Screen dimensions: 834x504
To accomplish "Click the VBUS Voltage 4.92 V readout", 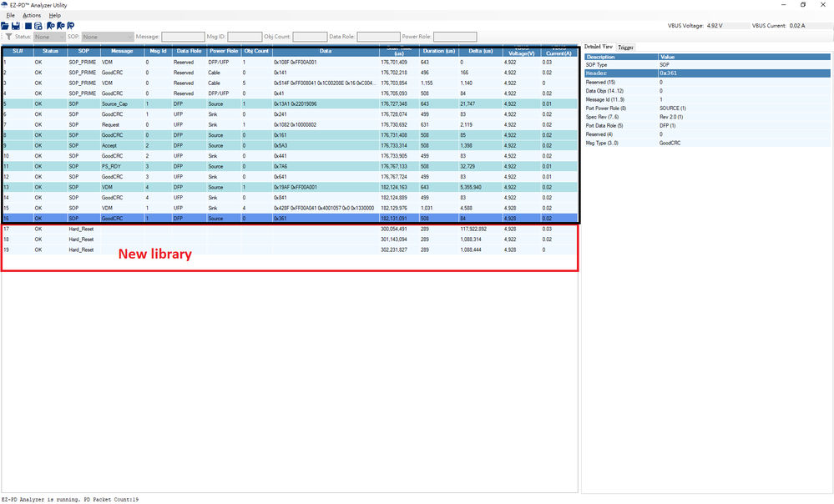I will (x=695, y=26).
